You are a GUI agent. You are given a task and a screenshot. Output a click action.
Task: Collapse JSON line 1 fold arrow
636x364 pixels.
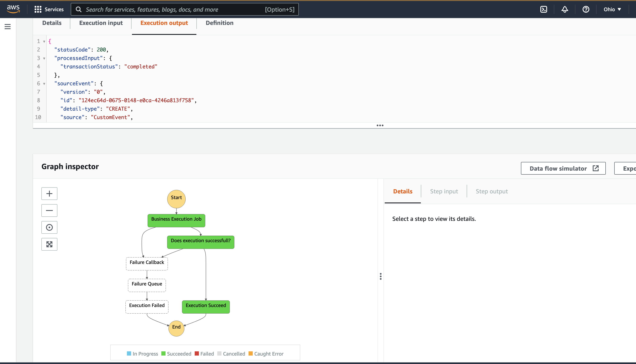(44, 42)
